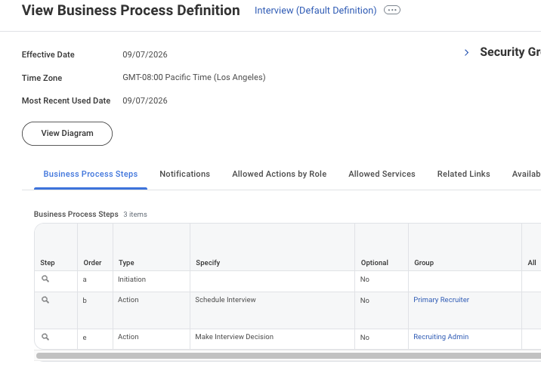Select the Make Interview Decision cell
Screen dimensions: 541x392
pyautogui.click(x=272, y=339)
